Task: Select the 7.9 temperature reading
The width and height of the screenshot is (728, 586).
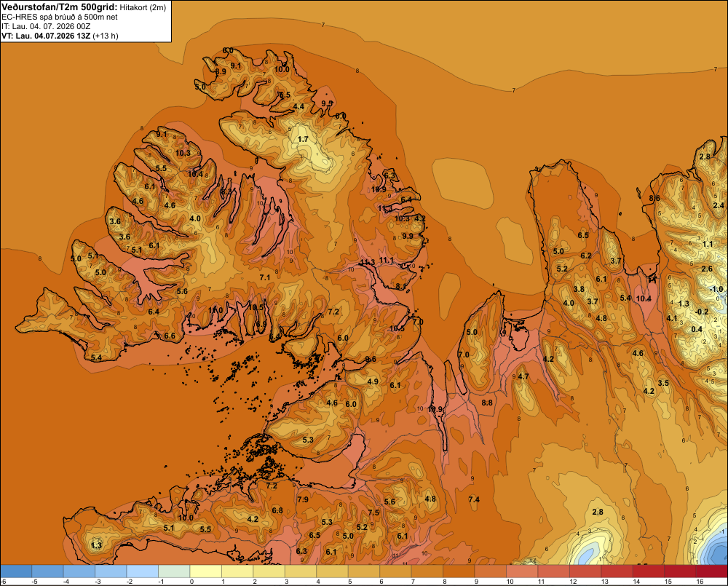Action: (x=303, y=499)
